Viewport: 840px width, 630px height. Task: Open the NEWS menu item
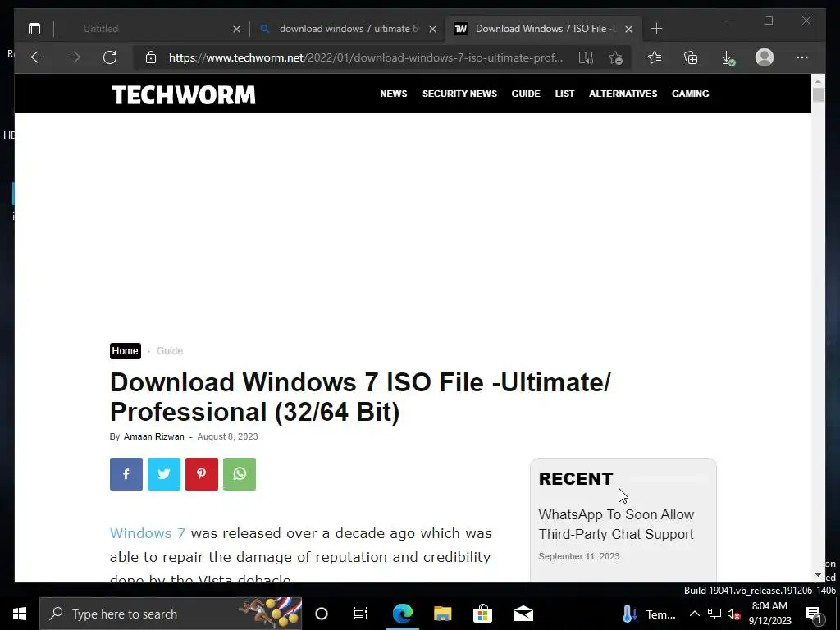(x=394, y=94)
